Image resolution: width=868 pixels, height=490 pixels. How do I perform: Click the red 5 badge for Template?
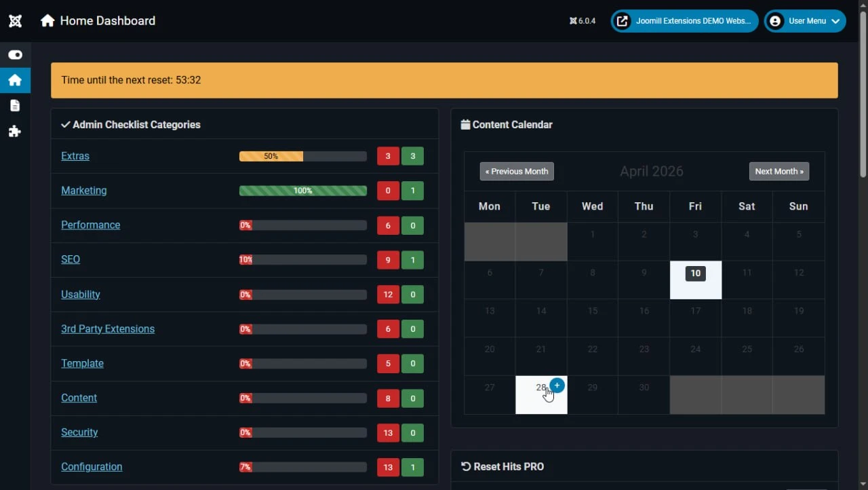click(x=388, y=364)
